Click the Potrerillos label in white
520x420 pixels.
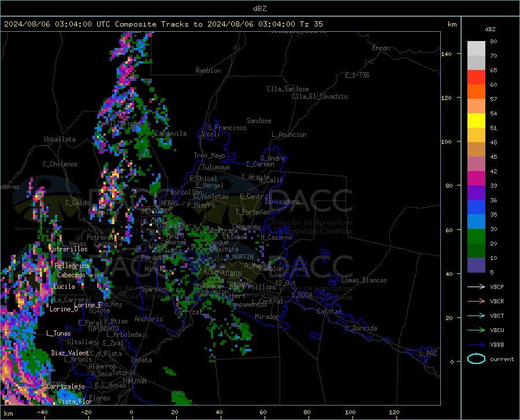pyautogui.click(x=68, y=249)
